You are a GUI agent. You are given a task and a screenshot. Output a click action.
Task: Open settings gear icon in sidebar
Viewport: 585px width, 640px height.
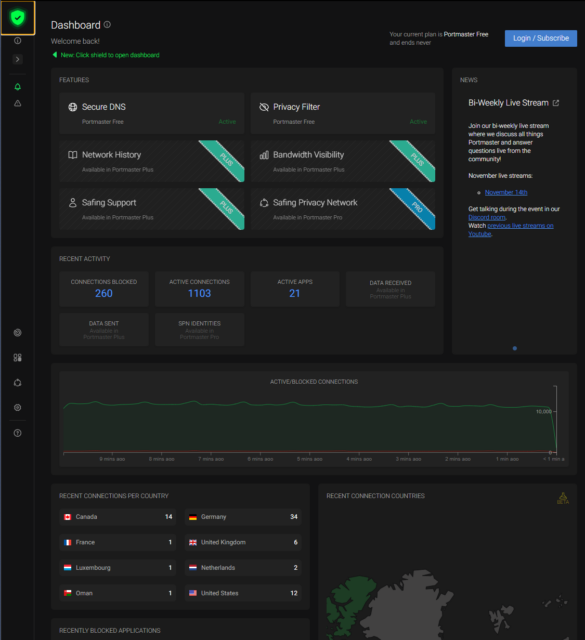18,407
